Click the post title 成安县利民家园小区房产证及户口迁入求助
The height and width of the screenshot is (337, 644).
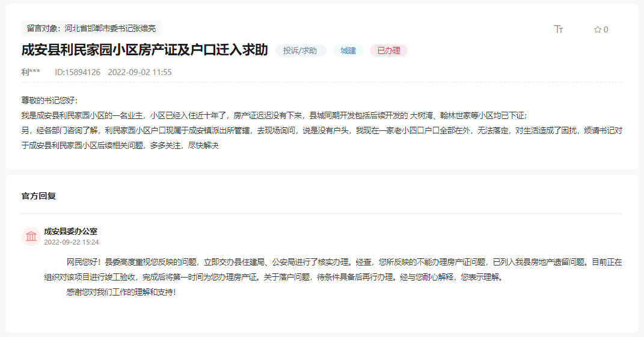144,50
